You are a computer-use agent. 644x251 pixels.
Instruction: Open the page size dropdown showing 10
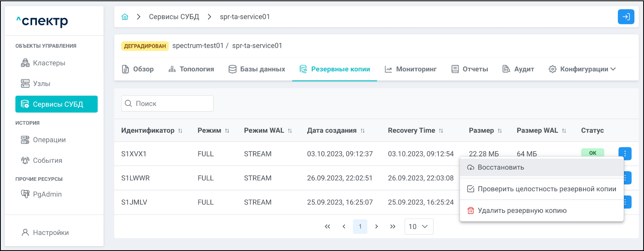(419, 227)
